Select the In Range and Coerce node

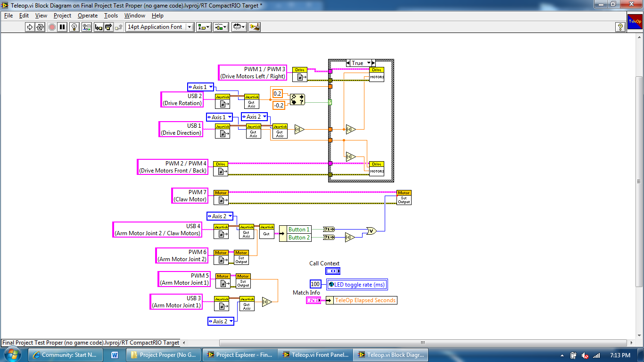click(297, 99)
